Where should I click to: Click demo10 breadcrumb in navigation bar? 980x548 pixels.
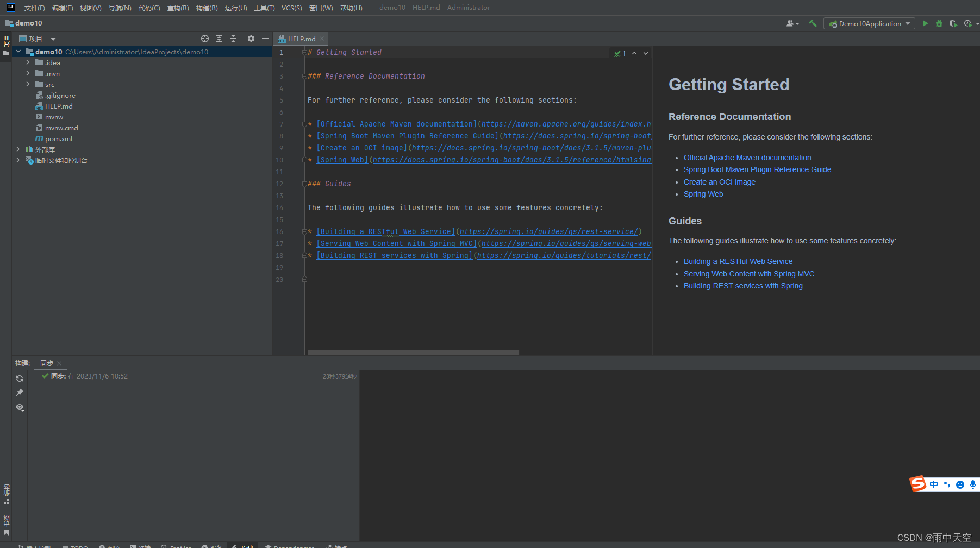24,23
